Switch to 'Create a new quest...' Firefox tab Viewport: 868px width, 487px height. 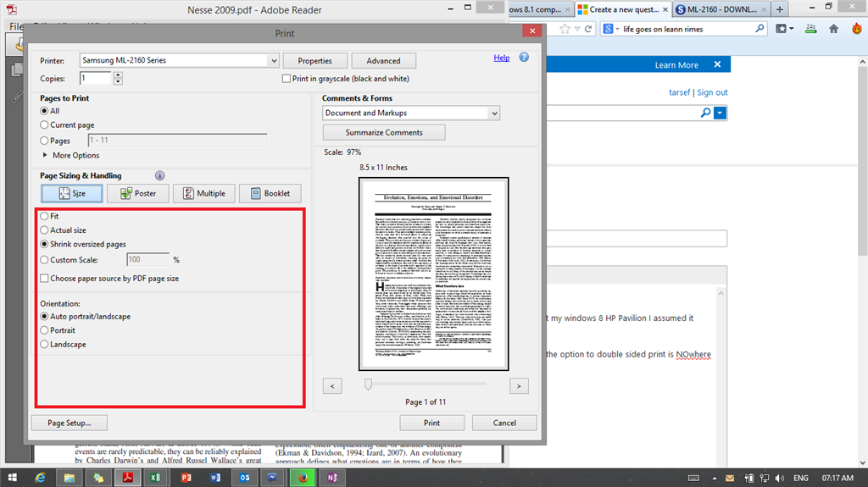point(623,9)
